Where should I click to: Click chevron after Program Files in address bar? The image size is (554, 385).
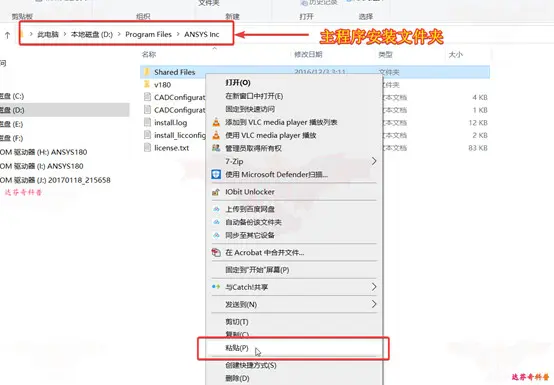pyautogui.click(x=178, y=34)
